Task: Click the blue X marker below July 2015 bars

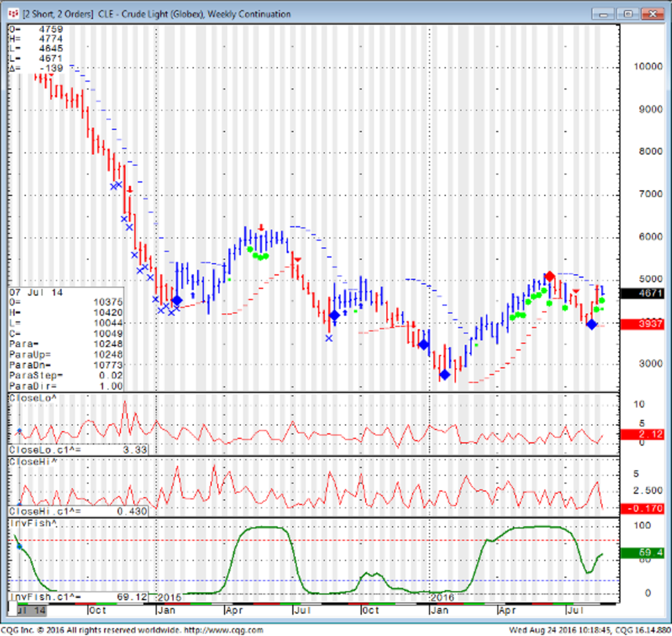Action: (x=329, y=338)
